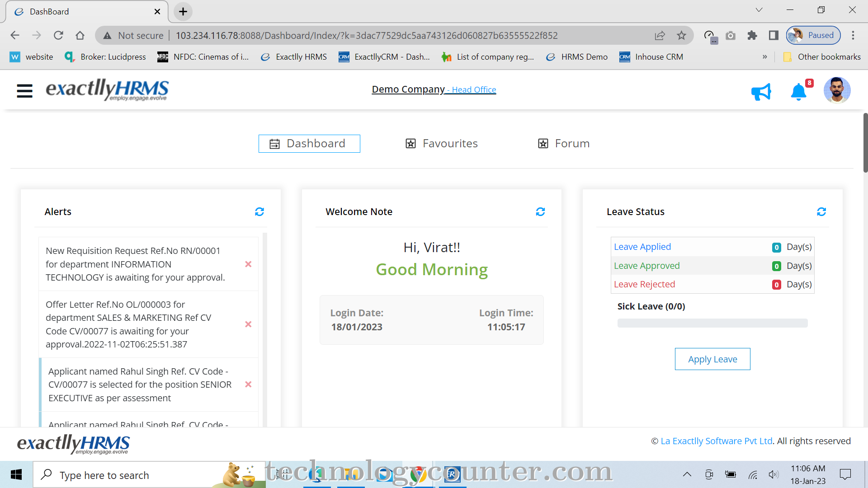Refresh the Leave Status panel
Viewport: 868px width, 488px height.
pos(821,211)
